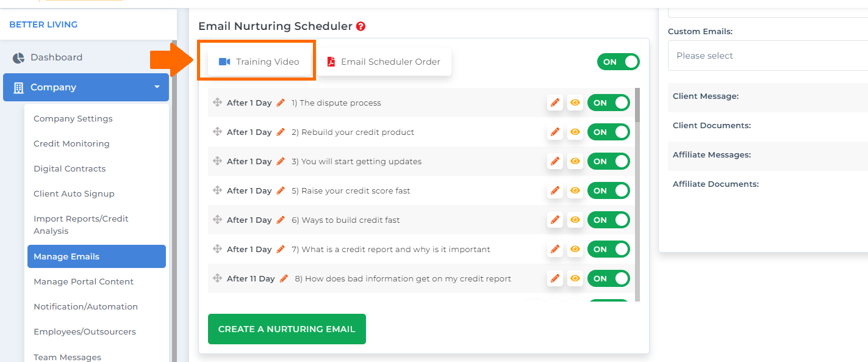Disable 'The dispute process' email toggle
The width and height of the screenshot is (868, 362).
609,103
